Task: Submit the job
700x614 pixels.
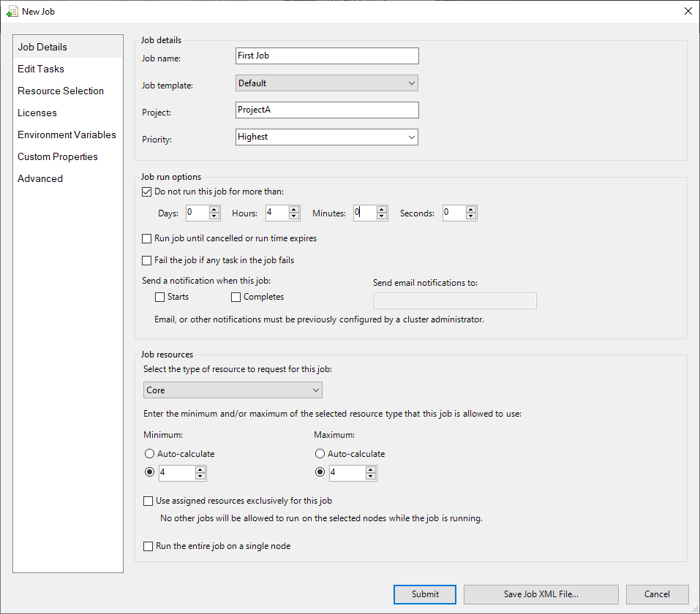Action: pos(424,594)
